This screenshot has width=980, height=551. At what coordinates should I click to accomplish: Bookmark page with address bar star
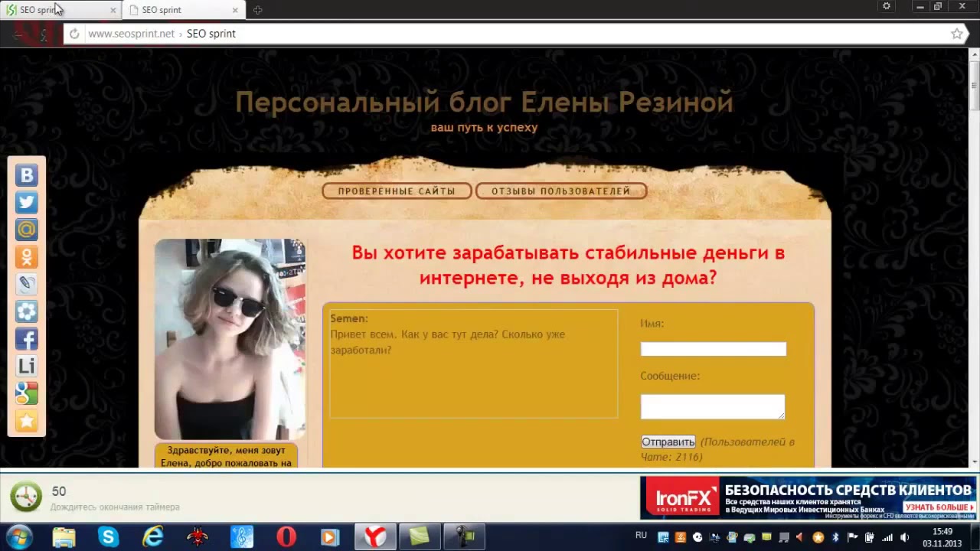point(956,34)
